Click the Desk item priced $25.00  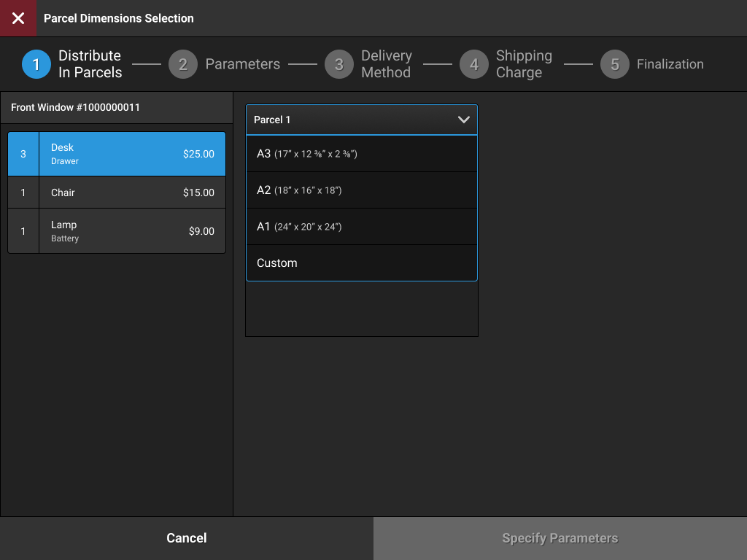(x=133, y=154)
